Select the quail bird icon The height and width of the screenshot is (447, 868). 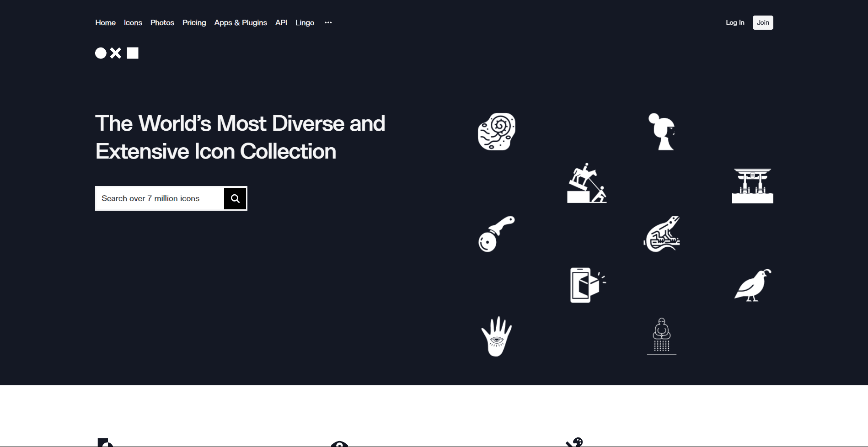752,285
